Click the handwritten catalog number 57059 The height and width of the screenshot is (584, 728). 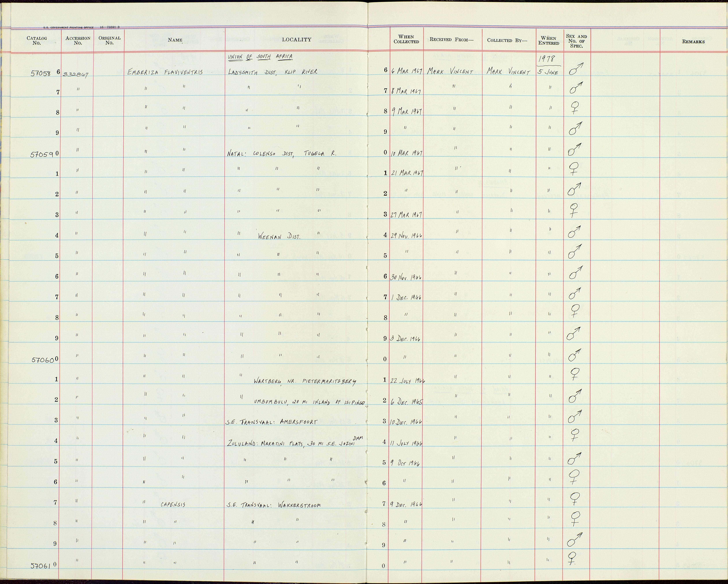(42, 154)
